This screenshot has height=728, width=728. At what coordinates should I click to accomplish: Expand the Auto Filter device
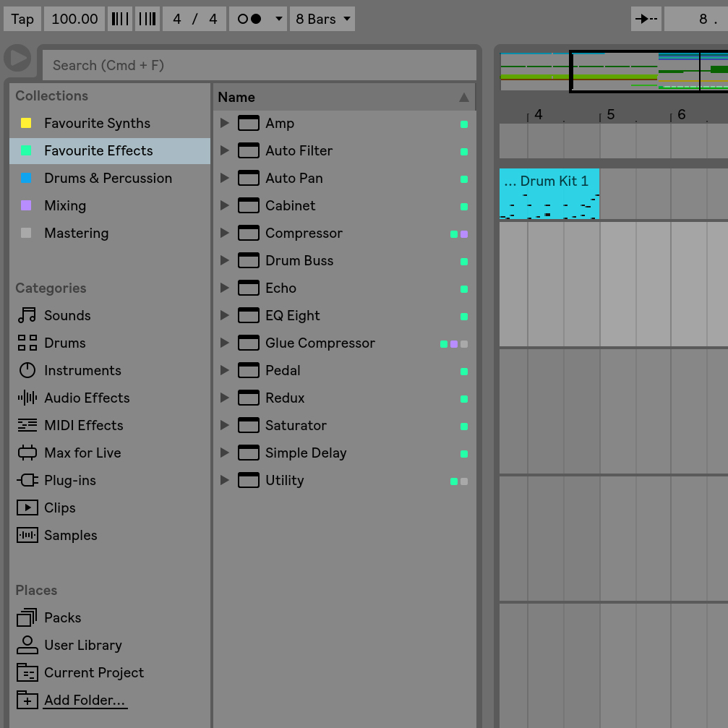224,150
